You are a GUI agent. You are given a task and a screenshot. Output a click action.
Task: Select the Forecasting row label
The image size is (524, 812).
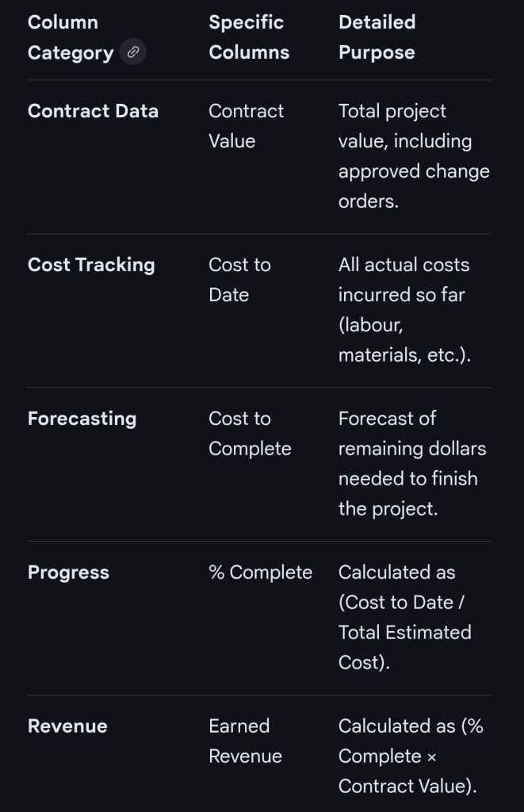(x=82, y=419)
